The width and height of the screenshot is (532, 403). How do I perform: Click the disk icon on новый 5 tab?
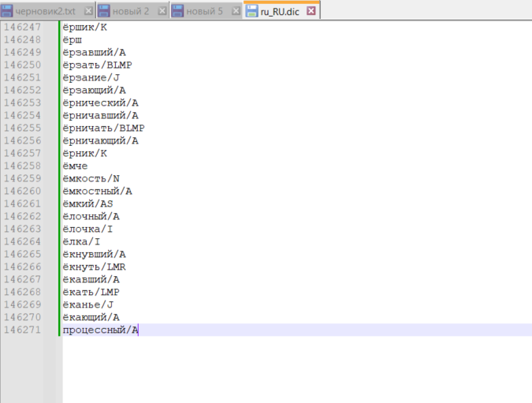[x=177, y=11]
